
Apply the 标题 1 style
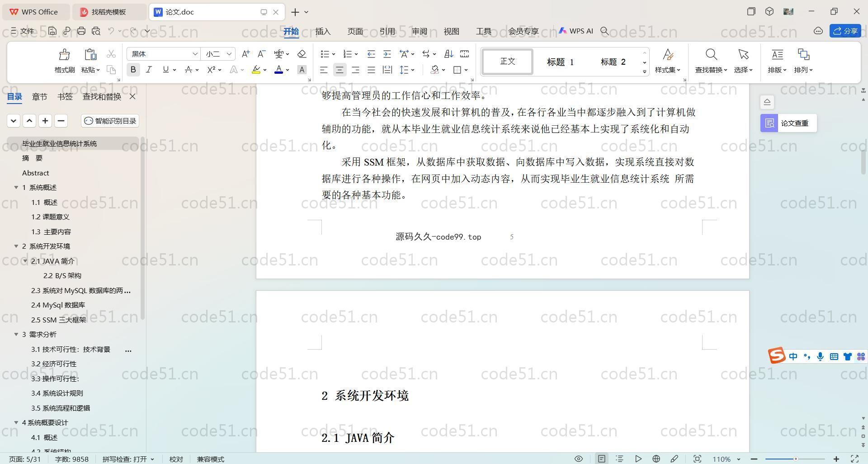click(x=560, y=62)
